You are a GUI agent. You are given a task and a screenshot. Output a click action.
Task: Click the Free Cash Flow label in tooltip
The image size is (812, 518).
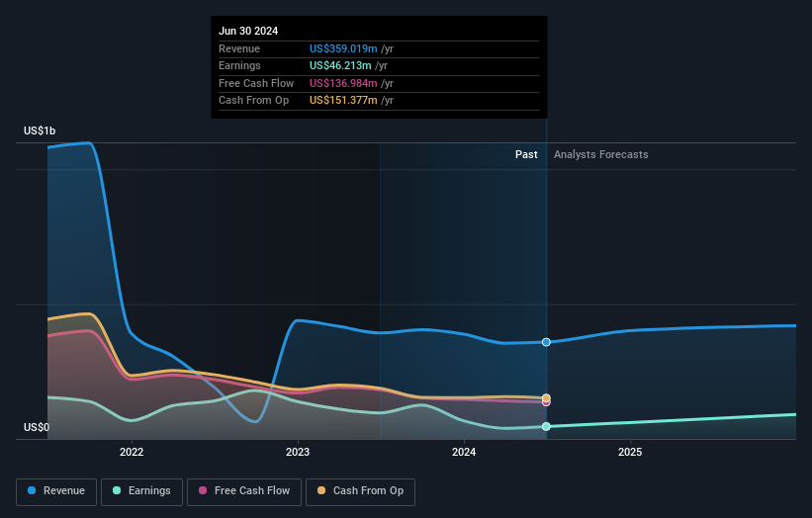(256, 83)
